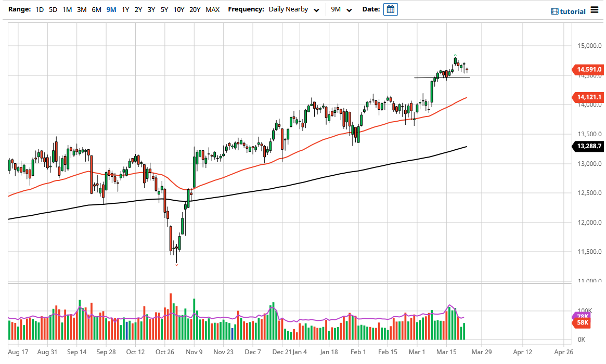Click the 1M range option

click(x=67, y=9)
